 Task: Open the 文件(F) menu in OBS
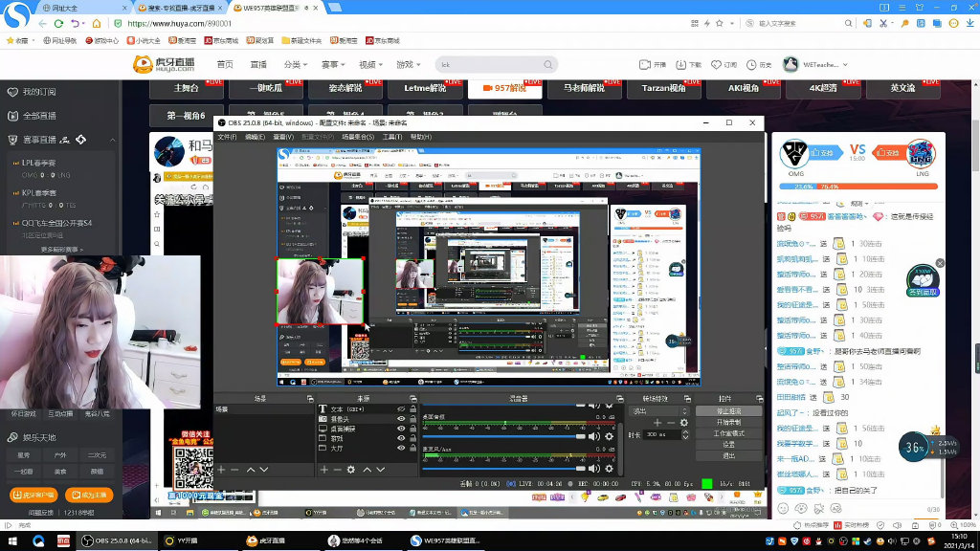pyautogui.click(x=226, y=137)
